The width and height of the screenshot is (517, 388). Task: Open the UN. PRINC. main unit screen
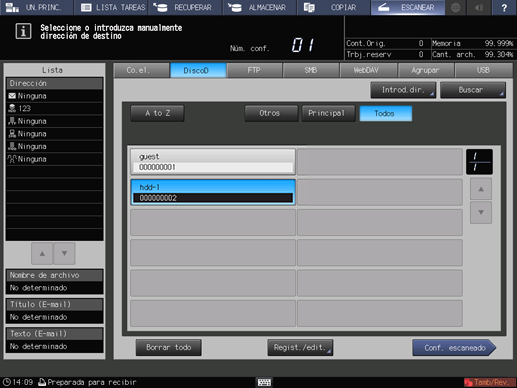click(x=37, y=7)
